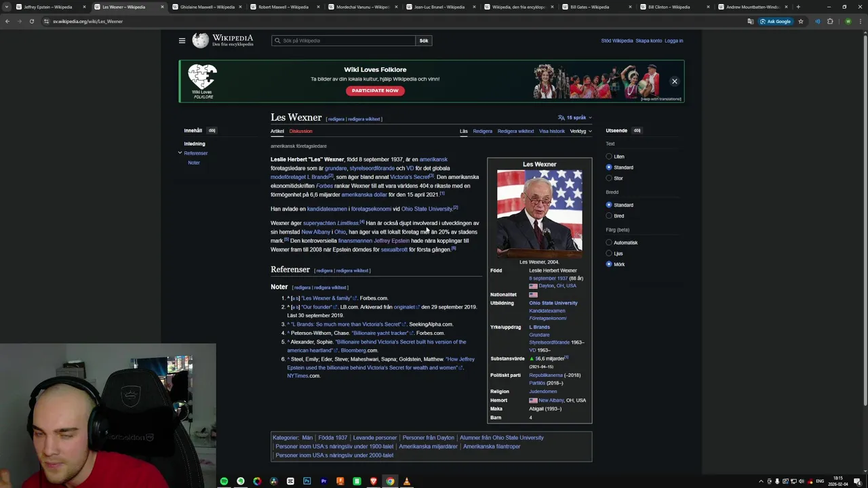868x488 pixels.
Task: Open the Skapa konto link
Action: [648, 41]
